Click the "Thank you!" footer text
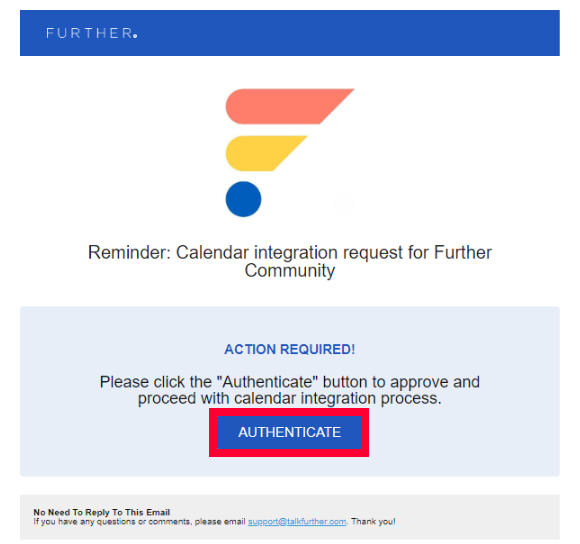 (373, 521)
